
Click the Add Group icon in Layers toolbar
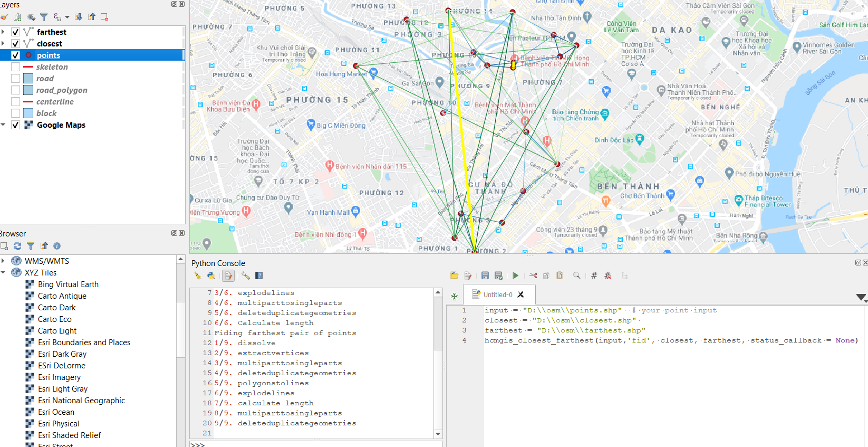[17, 17]
